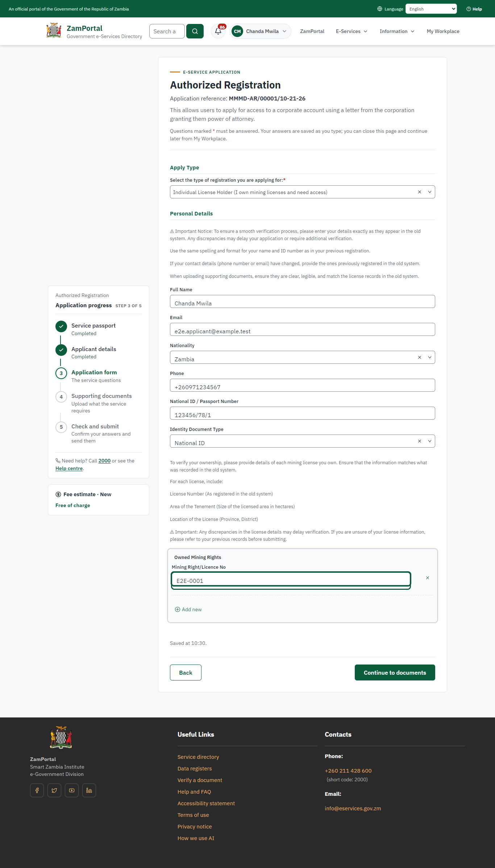Click the Phone number field
This screenshot has height=868, width=495.
[302, 385]
